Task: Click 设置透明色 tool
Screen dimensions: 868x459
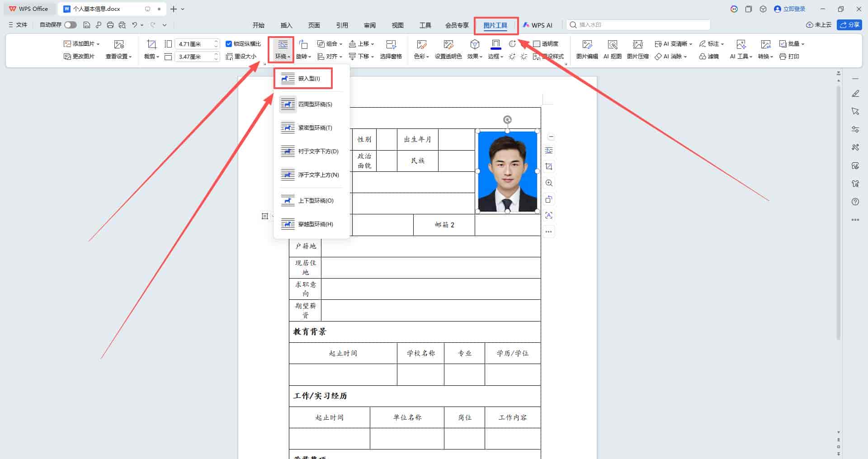Action: click(448, 50)
